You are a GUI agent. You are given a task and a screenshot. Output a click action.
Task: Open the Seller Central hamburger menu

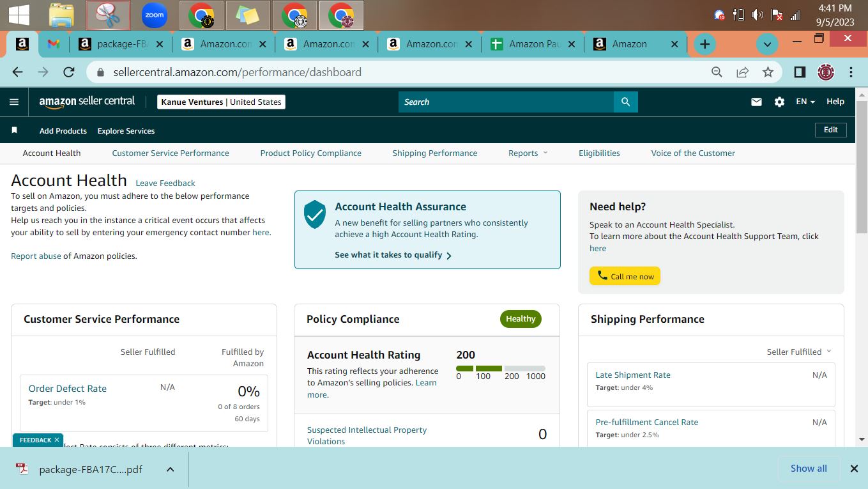click(14, 102)
